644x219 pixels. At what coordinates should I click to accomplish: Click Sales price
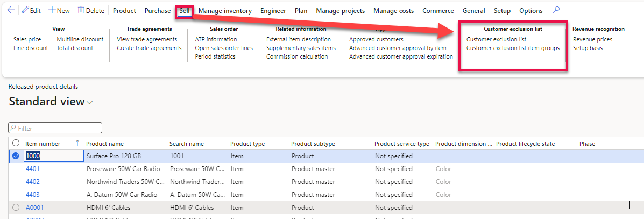[27, 39]
